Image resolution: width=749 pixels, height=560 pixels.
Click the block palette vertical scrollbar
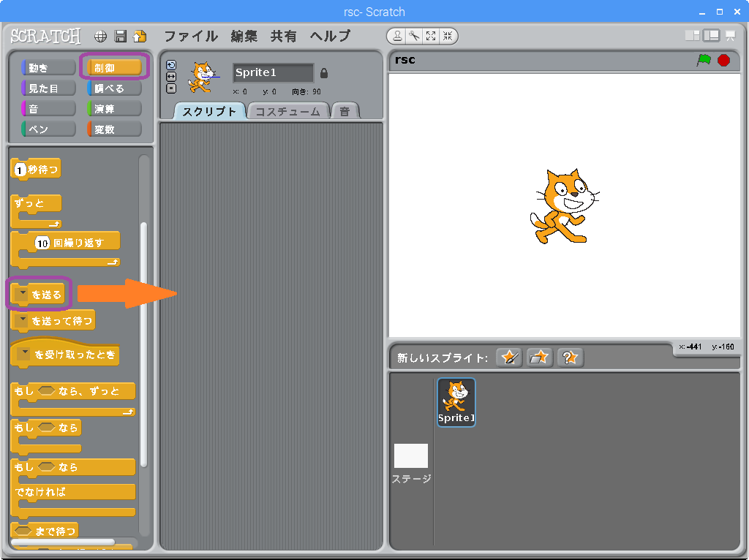point(143,344)
